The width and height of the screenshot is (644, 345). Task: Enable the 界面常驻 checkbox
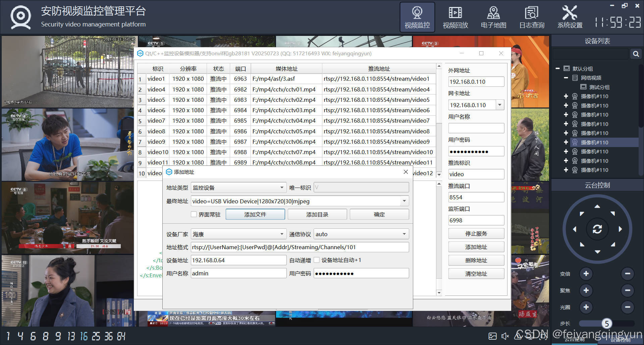click(194, 214)
